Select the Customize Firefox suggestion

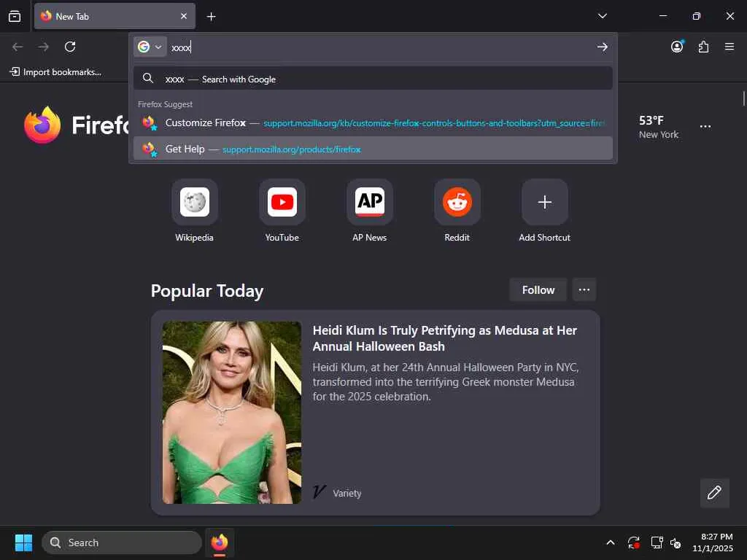(373, 122)
